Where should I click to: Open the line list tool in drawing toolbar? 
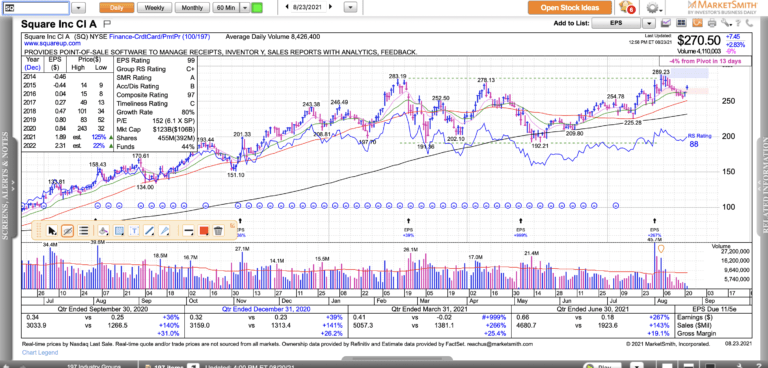[84, 230]
